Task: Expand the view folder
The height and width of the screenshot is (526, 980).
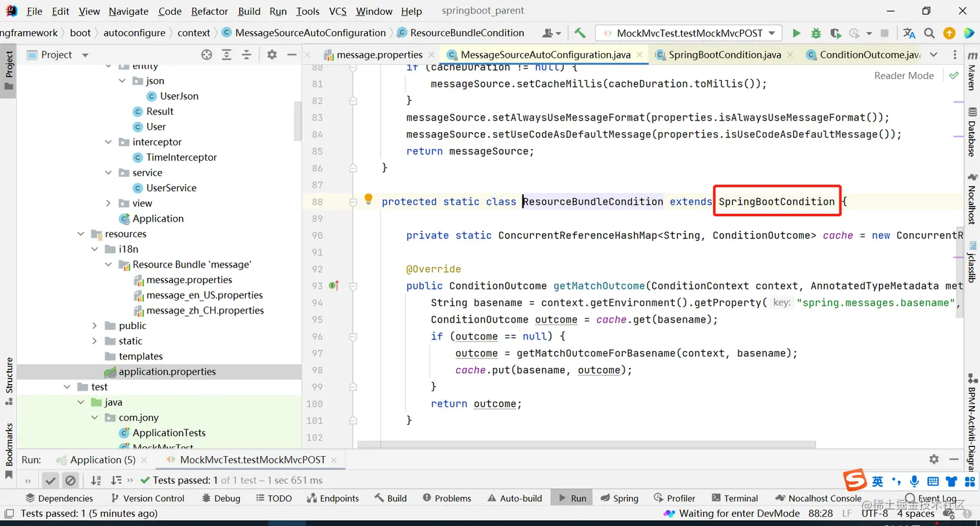Action: point(108,203)
